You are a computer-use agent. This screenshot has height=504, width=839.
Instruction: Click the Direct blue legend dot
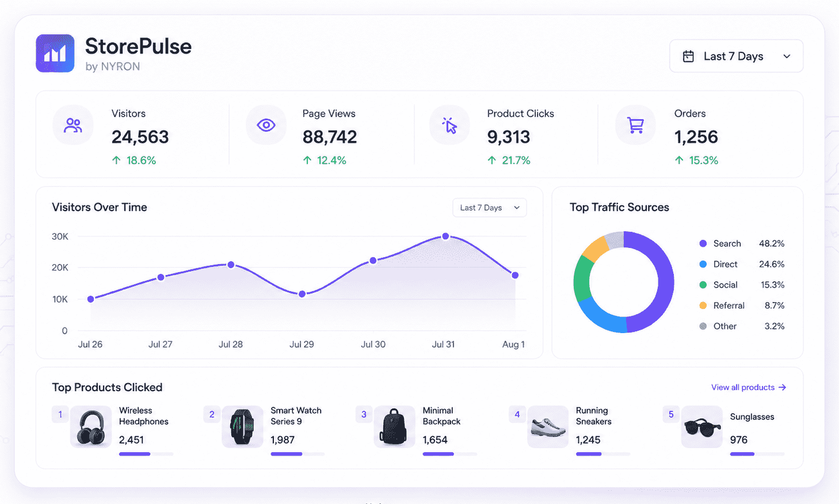pyautogui.click(x=703, y=264)
